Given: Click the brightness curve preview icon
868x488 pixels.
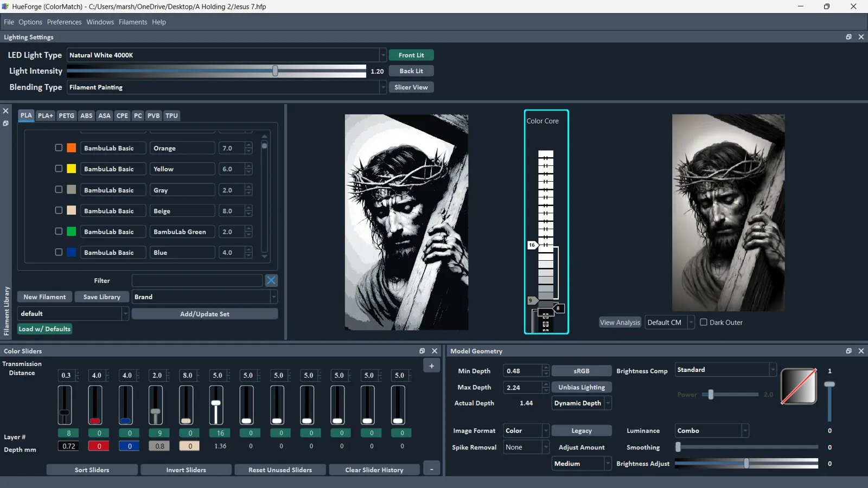Looking at the screenshot, I should [x=799, y=386].
